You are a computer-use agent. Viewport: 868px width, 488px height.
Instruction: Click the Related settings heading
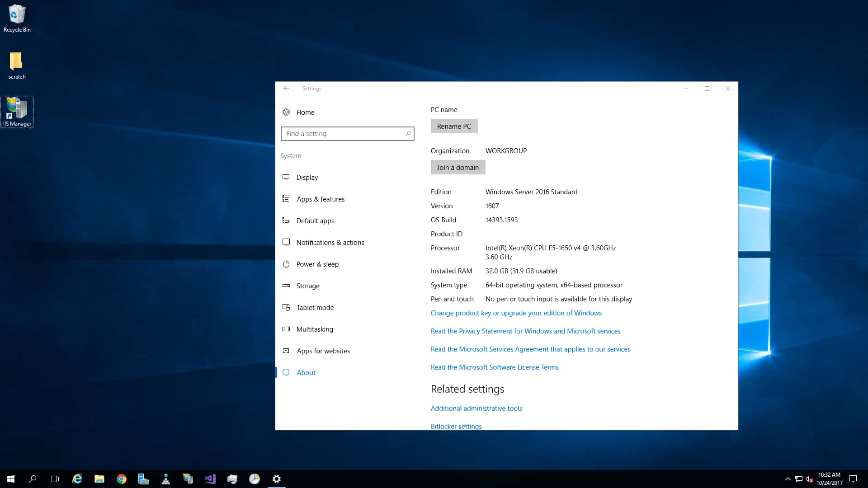click(467, 389)
